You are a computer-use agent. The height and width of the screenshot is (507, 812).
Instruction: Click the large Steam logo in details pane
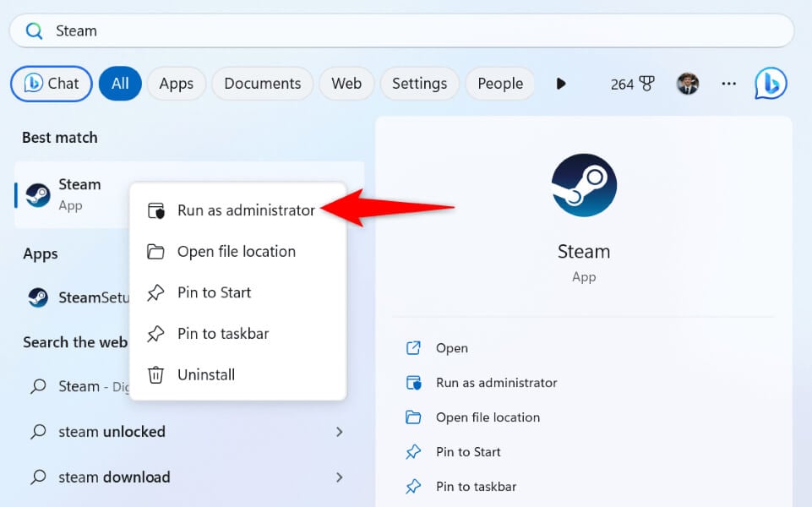pos(584,185)
